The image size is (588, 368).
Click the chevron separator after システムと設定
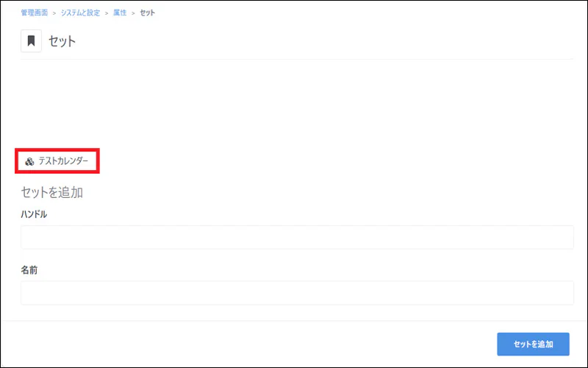(107, 13)
